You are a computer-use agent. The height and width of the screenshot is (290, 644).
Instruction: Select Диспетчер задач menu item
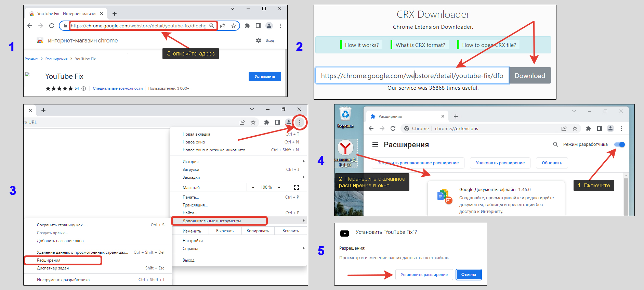tap(98, 268)
